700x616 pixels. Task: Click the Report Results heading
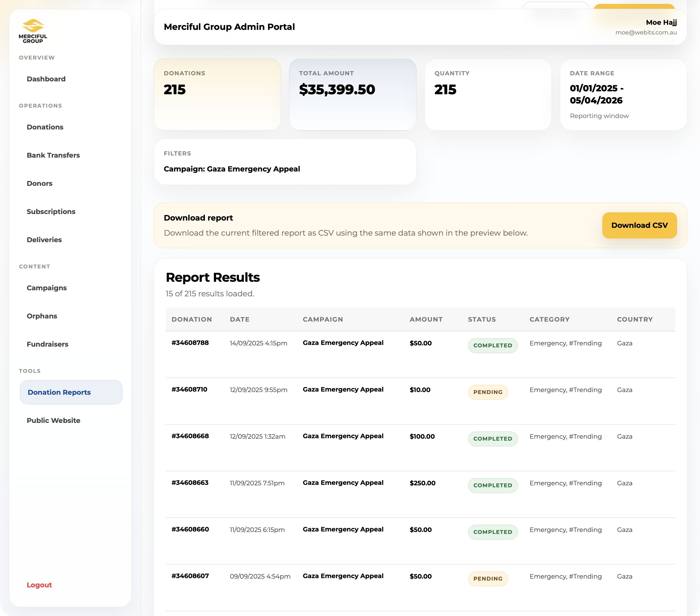[x=213, y=278]
